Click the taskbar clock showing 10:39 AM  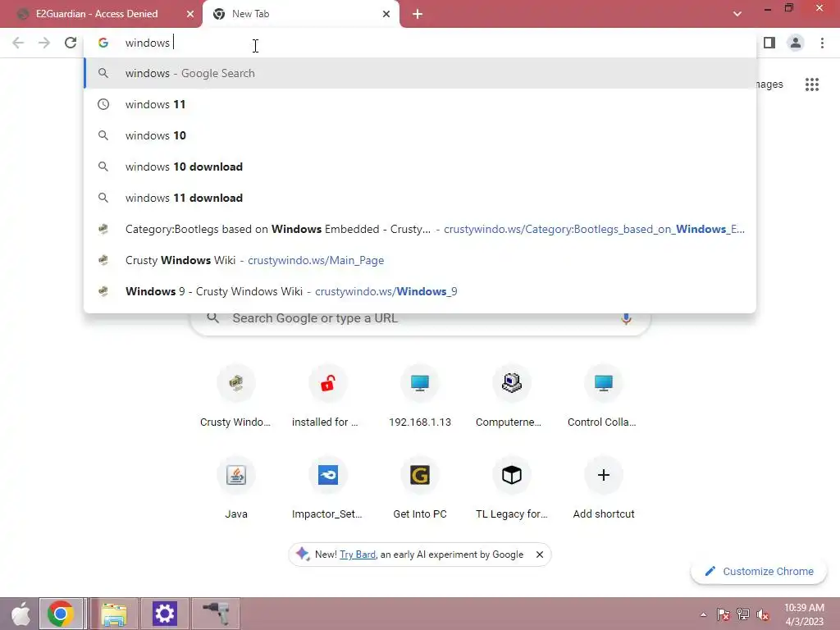click(804, 614)
